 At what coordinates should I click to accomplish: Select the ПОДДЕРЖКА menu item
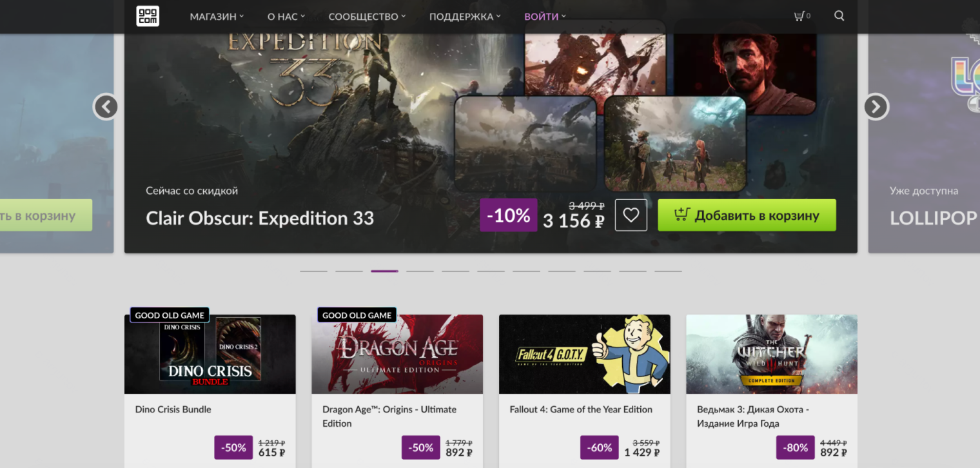coord(460,16)
